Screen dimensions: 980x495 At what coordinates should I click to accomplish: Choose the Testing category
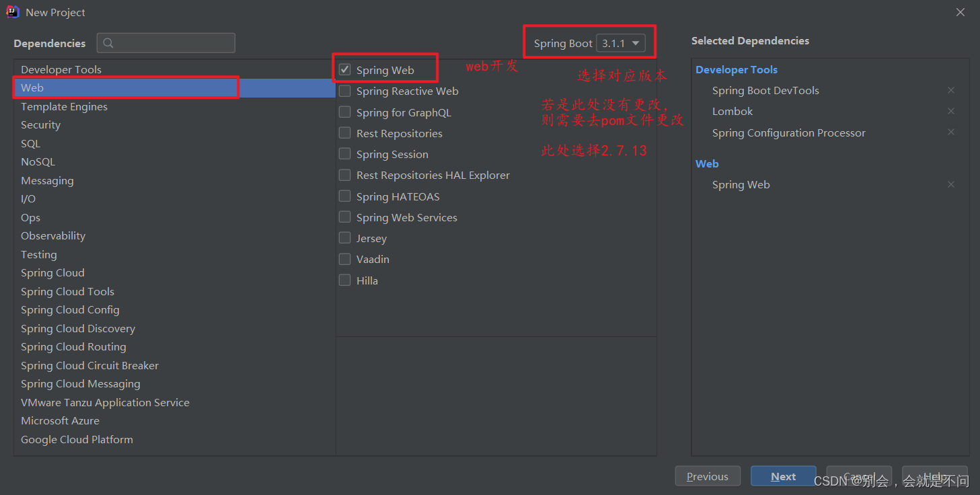click(174, 254)
